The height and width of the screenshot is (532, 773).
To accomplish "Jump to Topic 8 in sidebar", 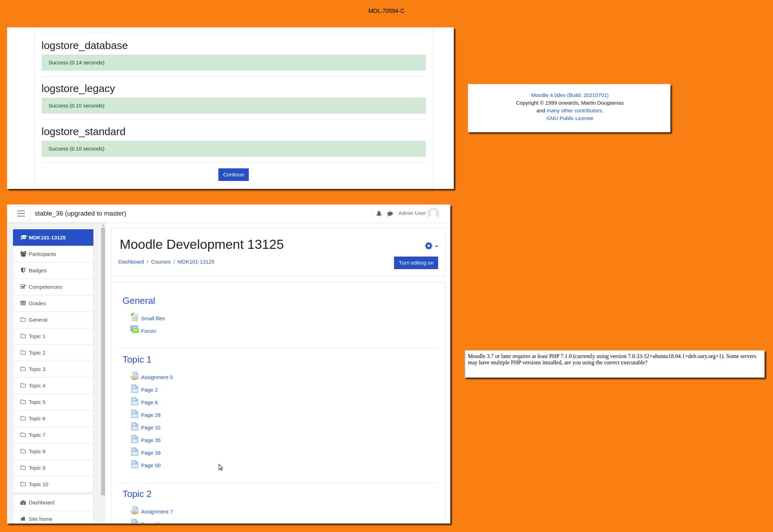I will (53, 451).
